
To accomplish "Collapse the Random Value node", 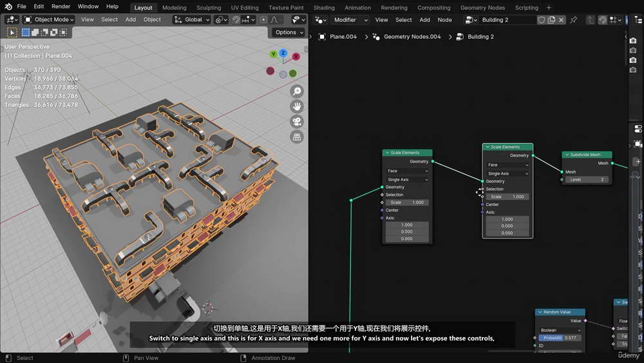I will (540, 312).
